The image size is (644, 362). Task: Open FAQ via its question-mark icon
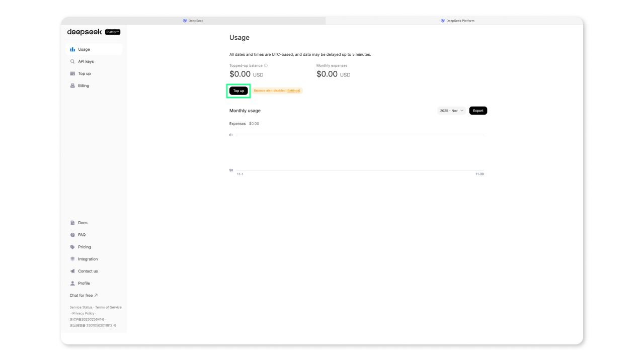[x=72, y=235]
